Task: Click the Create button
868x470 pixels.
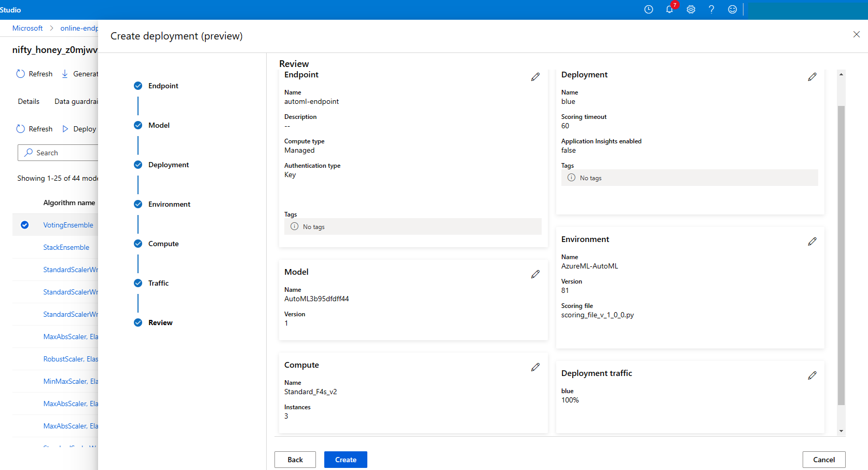Action: tap(346, 460)
